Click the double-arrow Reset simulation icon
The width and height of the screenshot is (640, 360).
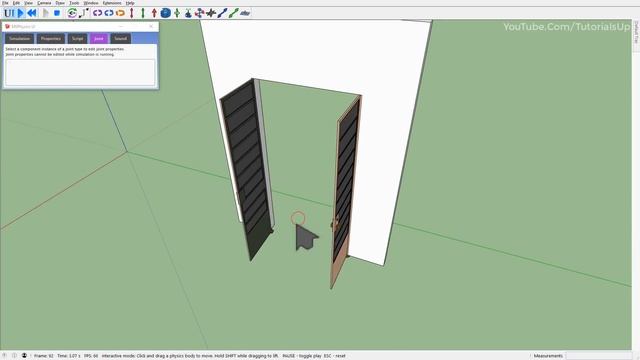tap(32, 13)
